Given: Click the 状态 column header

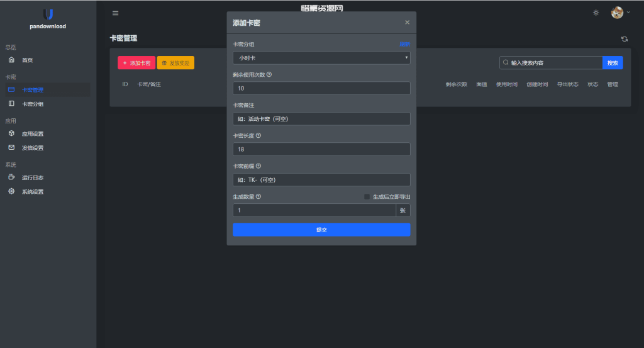Looking at the screenshot, I should pos(592,84).
